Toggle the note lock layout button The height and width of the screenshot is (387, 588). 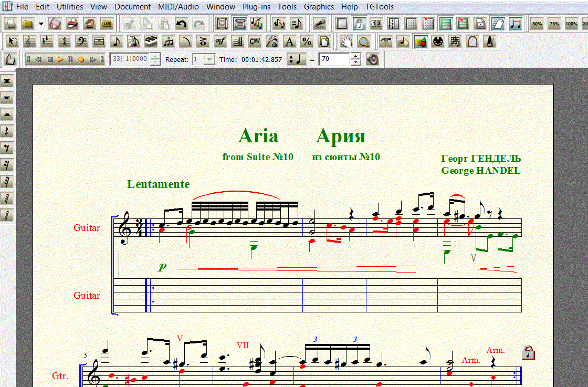359,24
